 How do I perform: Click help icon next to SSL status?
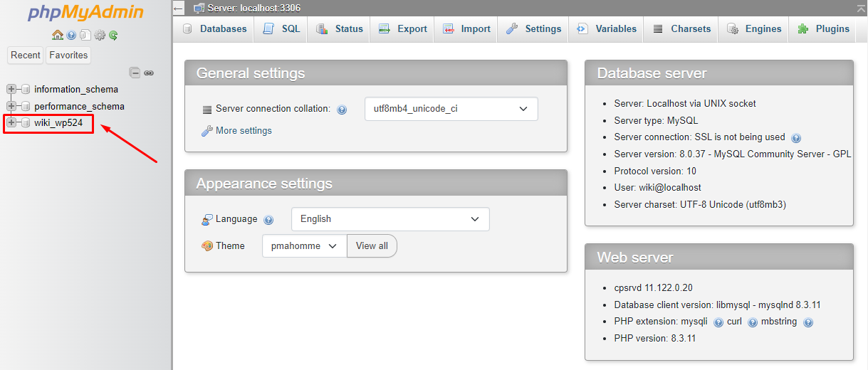(796, 138)
